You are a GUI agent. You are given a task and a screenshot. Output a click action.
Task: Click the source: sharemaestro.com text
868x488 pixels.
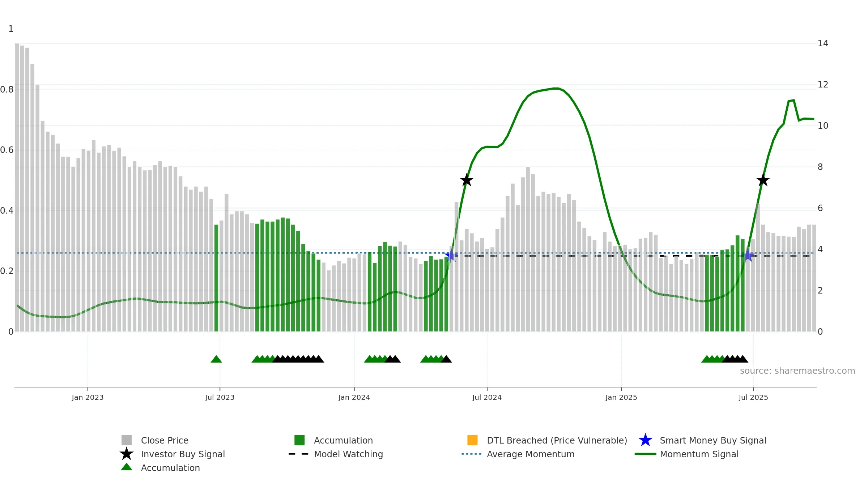pyautogui.click(x=797, y=371)
